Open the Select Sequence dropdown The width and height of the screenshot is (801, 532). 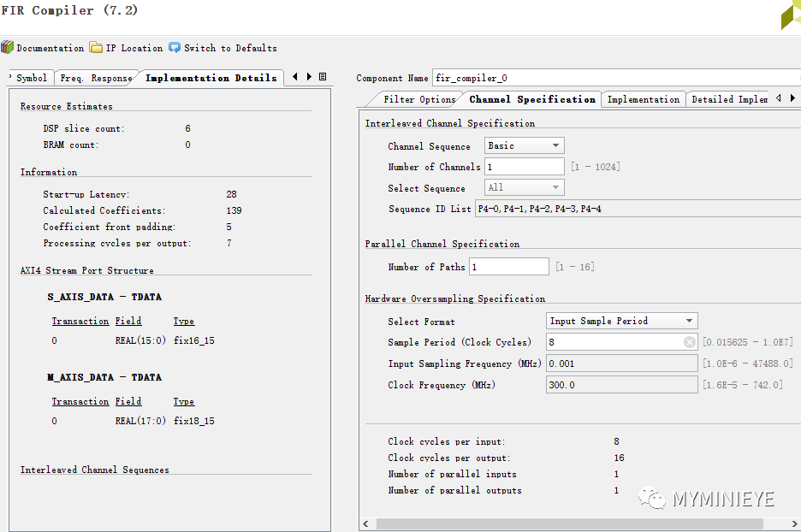524,187
